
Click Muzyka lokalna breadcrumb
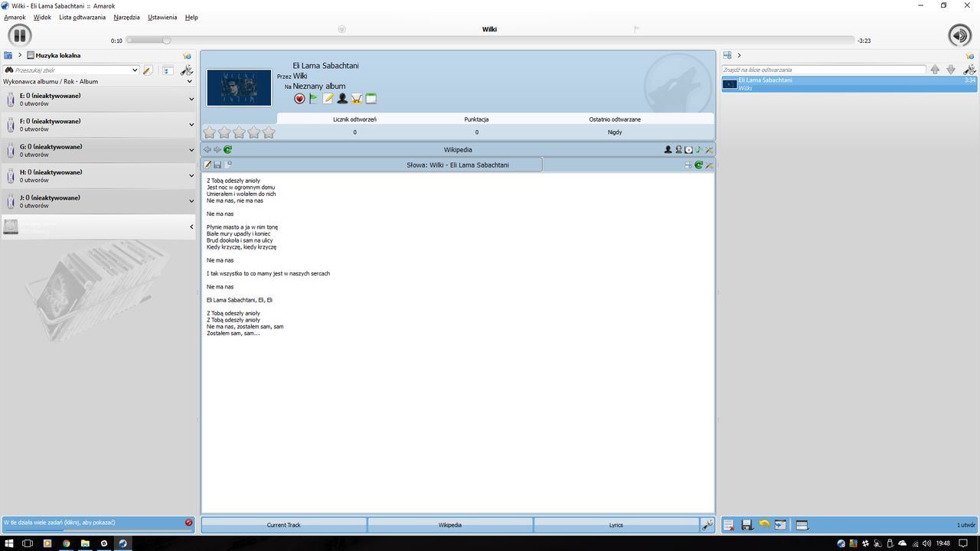54,55
